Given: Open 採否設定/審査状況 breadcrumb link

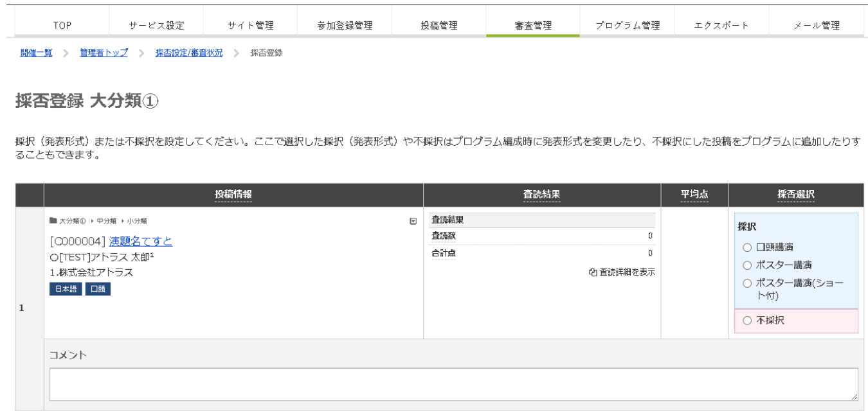Looking at the screenshot, I should [188, 53].
